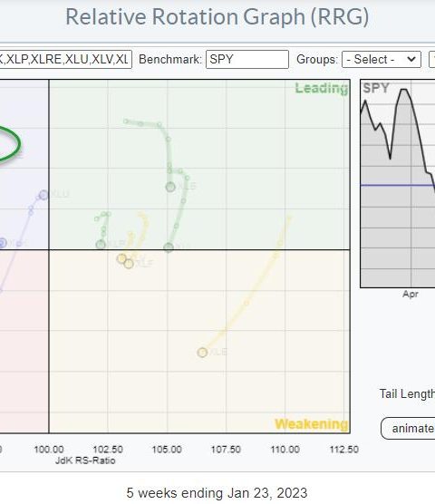435x504 pixels.
Task: Click the green node ending the tallest tail
Action: tap(170, 187)
